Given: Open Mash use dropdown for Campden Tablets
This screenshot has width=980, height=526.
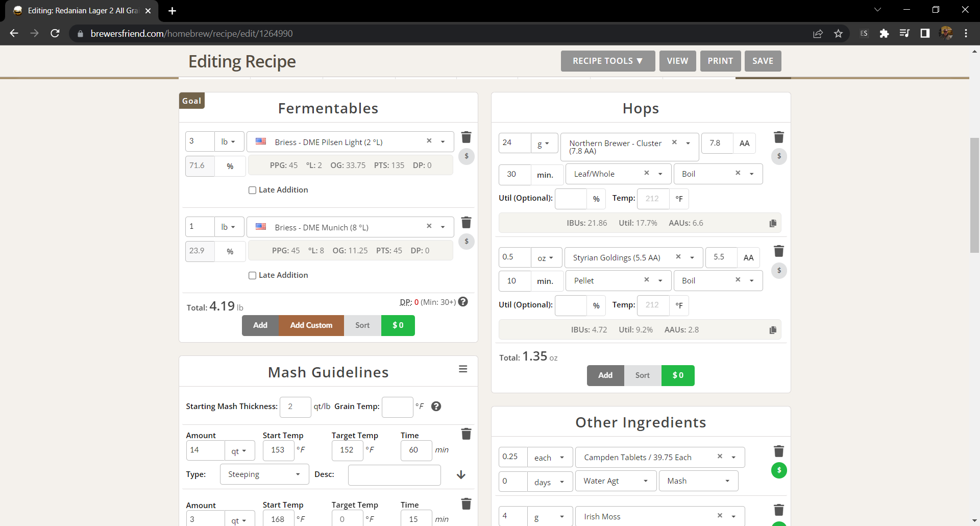Looking at the screenshot, I should coord(698,481).
